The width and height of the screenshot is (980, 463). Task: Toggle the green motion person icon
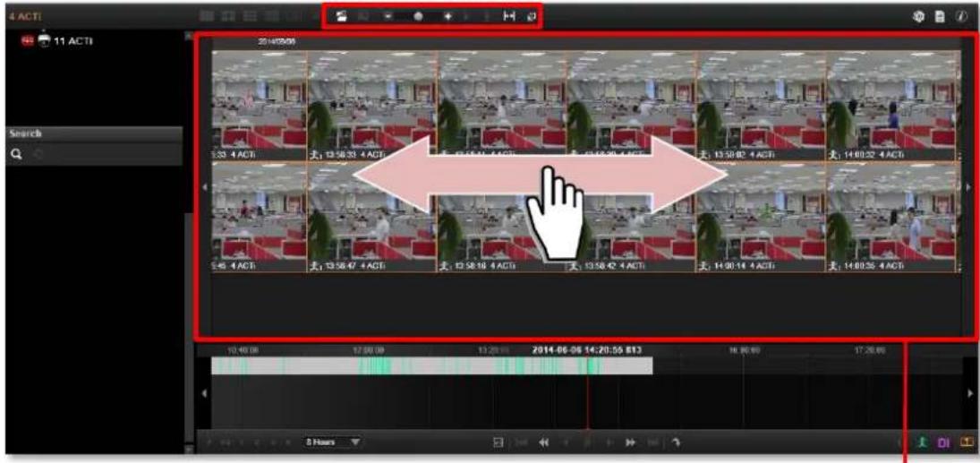point(921,442)
